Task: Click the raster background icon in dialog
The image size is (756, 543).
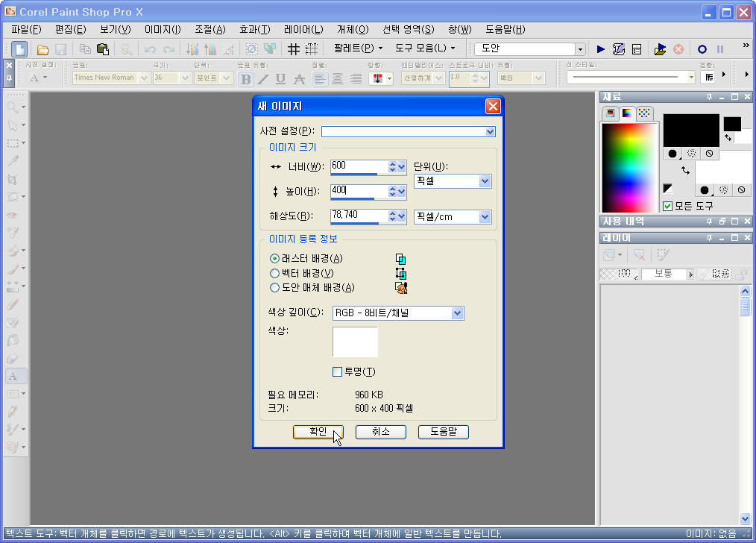Action: [400, 259]
